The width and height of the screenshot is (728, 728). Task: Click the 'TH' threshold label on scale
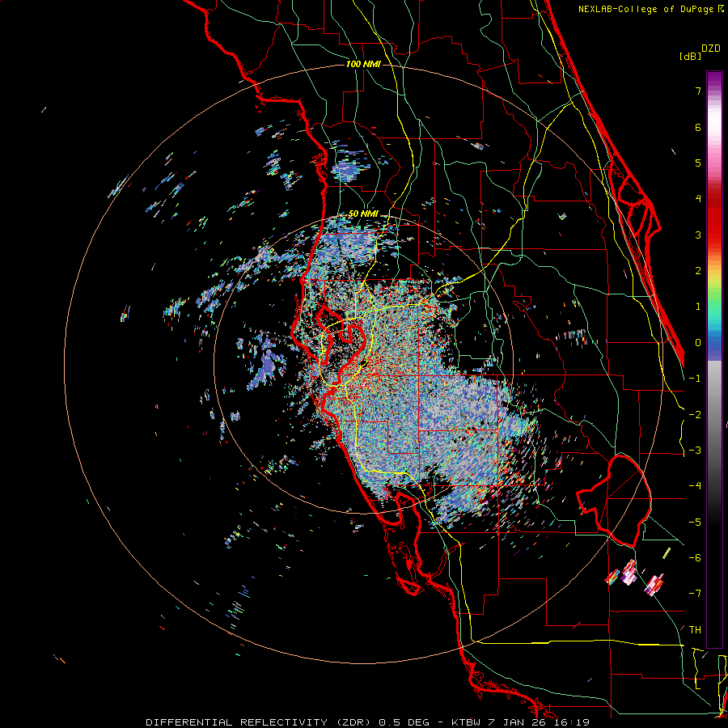coord(695,629)
